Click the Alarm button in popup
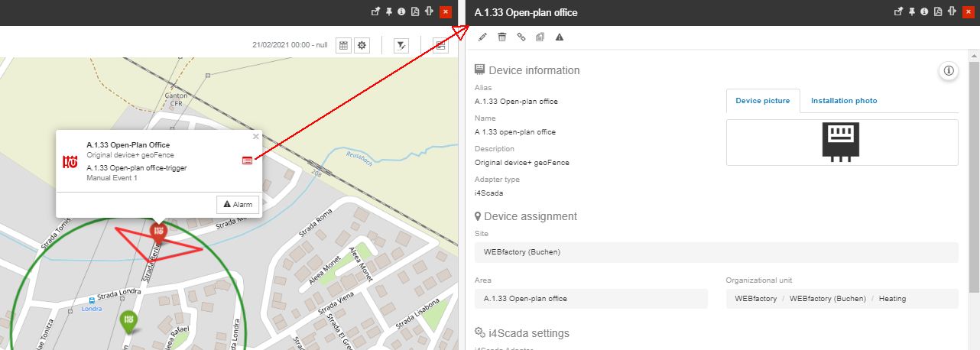 tap(238, 205)
